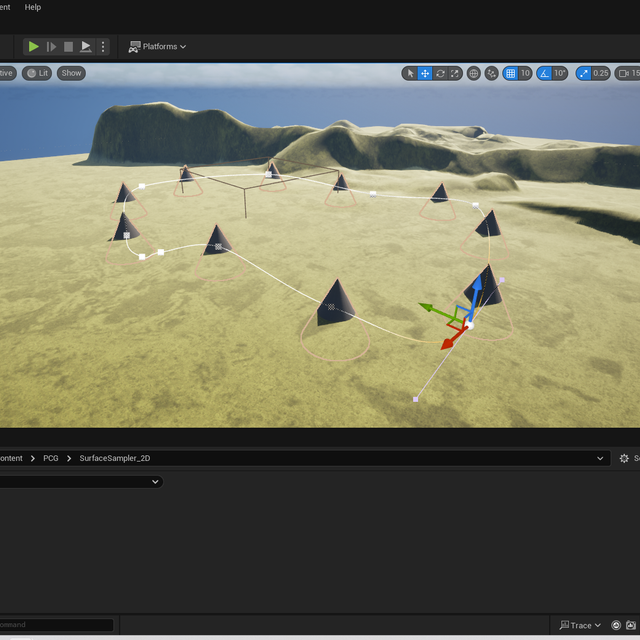Image resolution: width=640 pixels, height=640 pixels.
Task: Activate the Translate move tool
Action: tap(425, 73)
